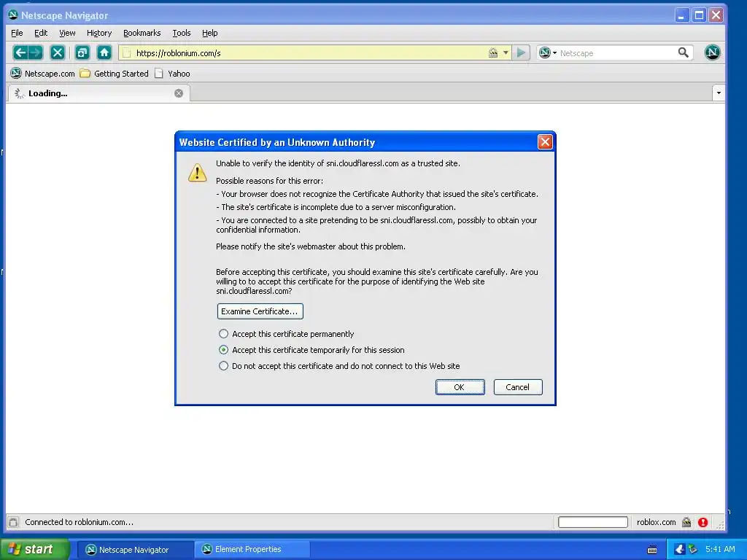Open the Bookmarks menu
Viewport: 747px width, 560px height.
(142, 33)
